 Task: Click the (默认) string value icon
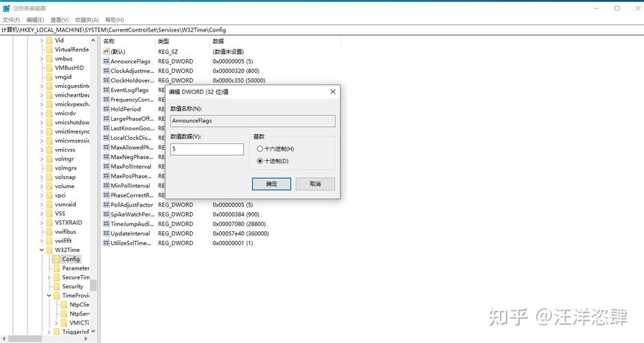pyautogui.click(x=106, y=51)
